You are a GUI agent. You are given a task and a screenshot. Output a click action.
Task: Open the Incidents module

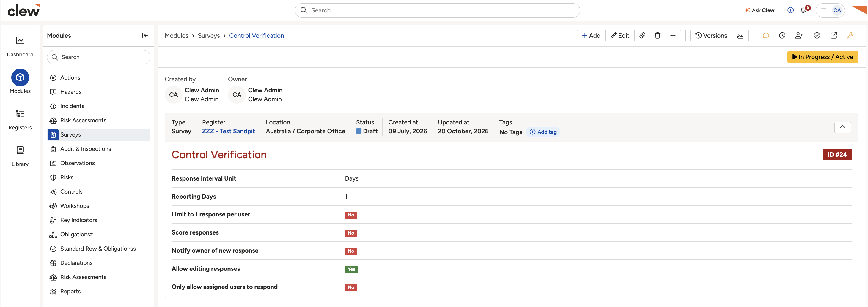click(x=99, y=106)
